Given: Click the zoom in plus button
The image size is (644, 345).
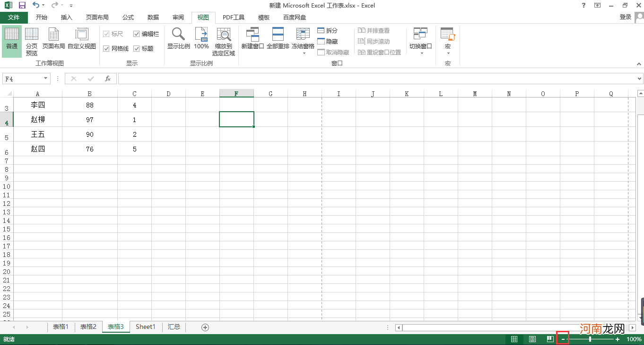Looking at the screenshot, I should click(x=618, y=339).
